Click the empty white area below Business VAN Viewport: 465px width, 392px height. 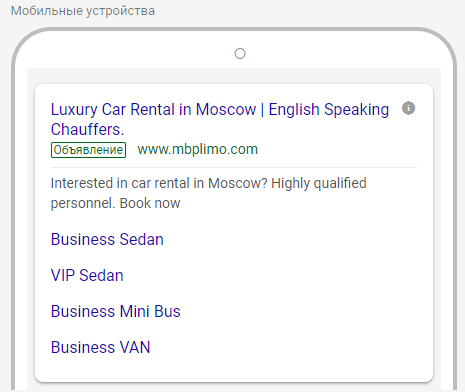coord(234,368)
